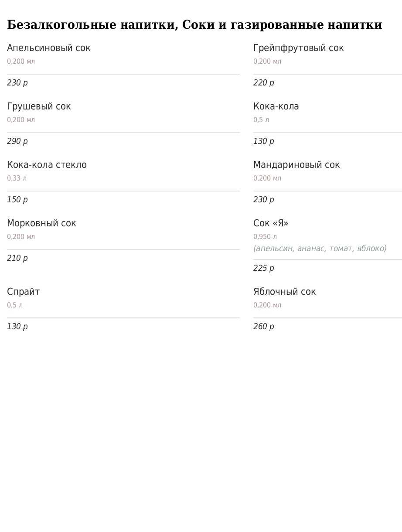Screen dimensions: 402x532
Task: Open Грейпфрутовый сок item
Action: [x=299, y=48]
